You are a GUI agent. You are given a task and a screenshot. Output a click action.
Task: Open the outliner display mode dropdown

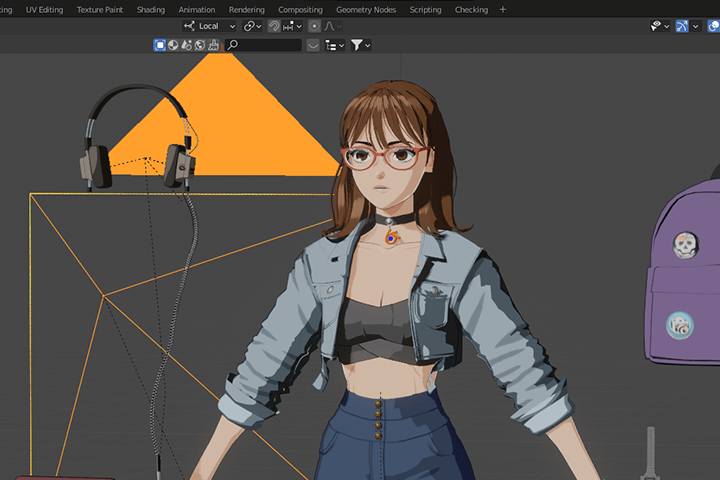click(x=334, y=45)
